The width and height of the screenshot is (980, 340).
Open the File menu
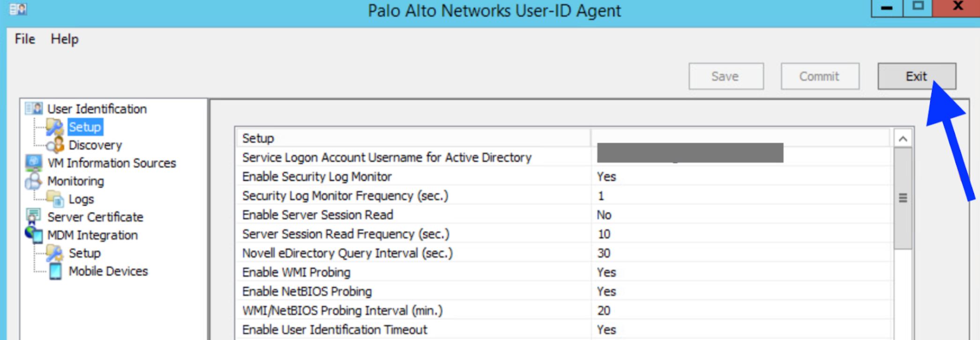point(25,39)
